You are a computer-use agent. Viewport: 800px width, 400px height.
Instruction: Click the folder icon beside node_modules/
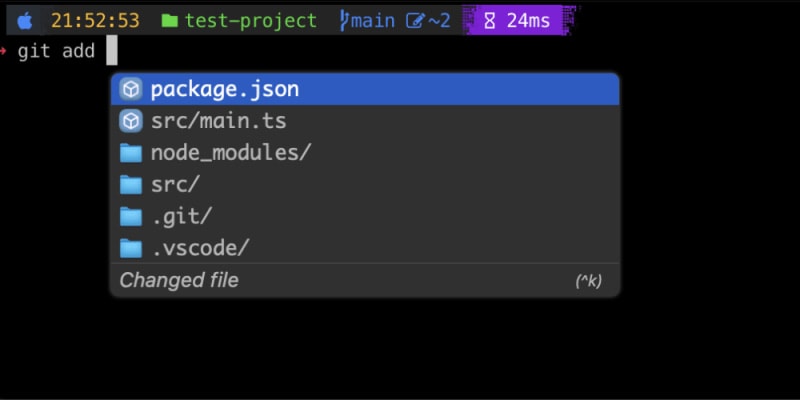[131, 153]
